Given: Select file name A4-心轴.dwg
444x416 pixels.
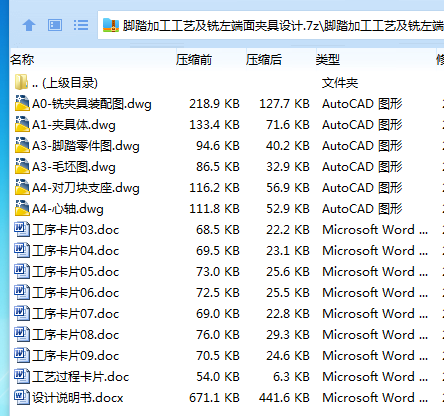Looking at the screenshot, I should click(68, 209).
